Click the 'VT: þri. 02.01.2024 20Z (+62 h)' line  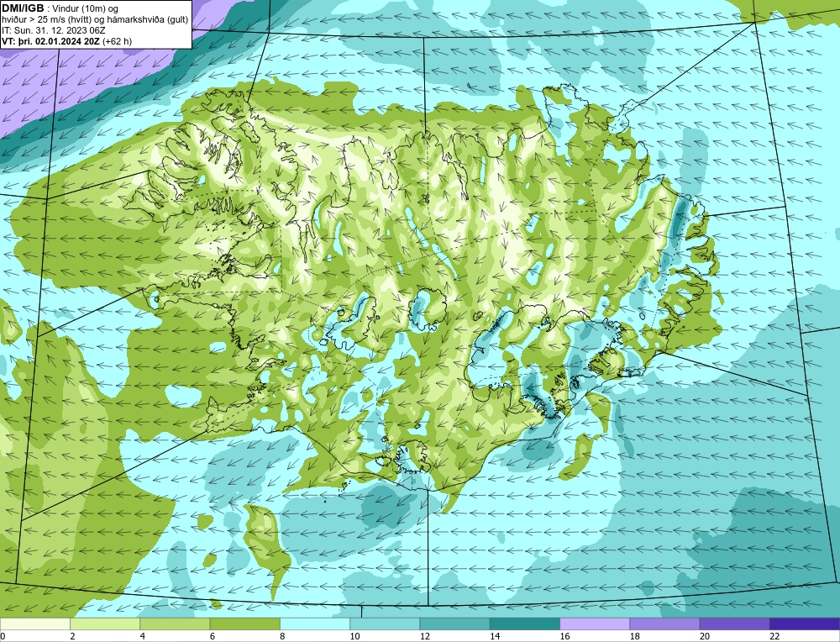pyautogui.click(x=66, y=40)
